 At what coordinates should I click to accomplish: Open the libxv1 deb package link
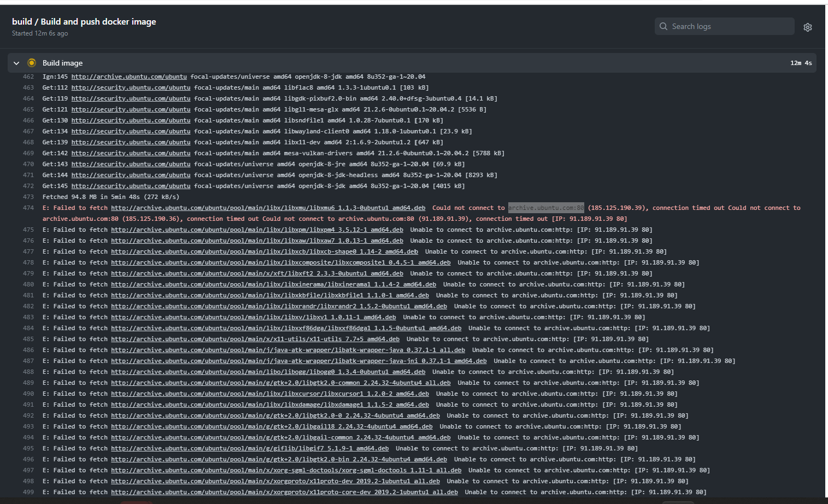(x=254, y=317)
